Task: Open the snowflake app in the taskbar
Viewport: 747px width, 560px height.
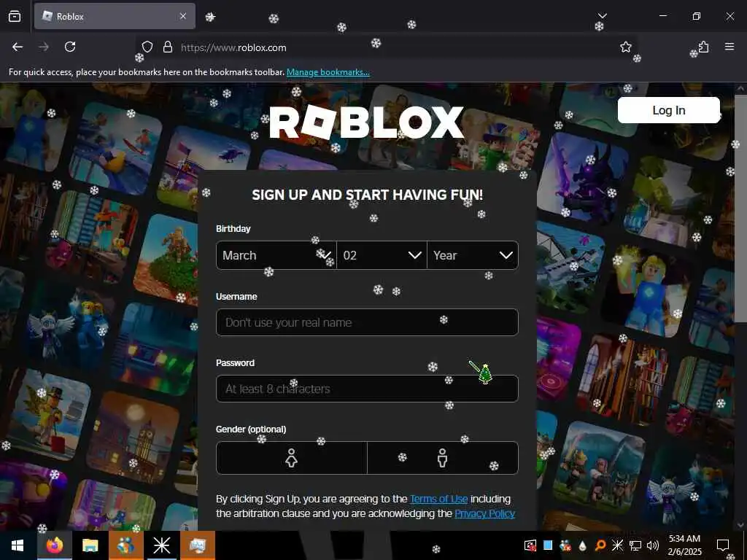Action: [161, 545]
